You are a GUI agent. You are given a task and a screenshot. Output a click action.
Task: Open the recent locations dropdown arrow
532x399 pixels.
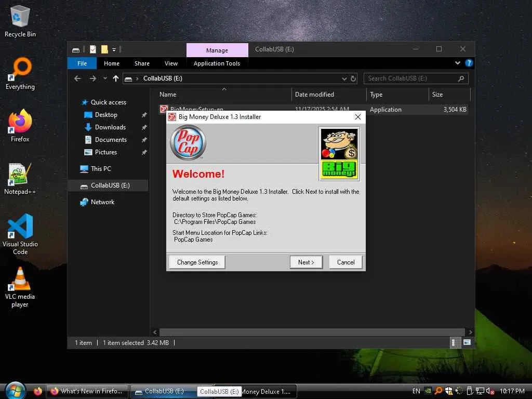pyautogui.click(x=105, y=79)
